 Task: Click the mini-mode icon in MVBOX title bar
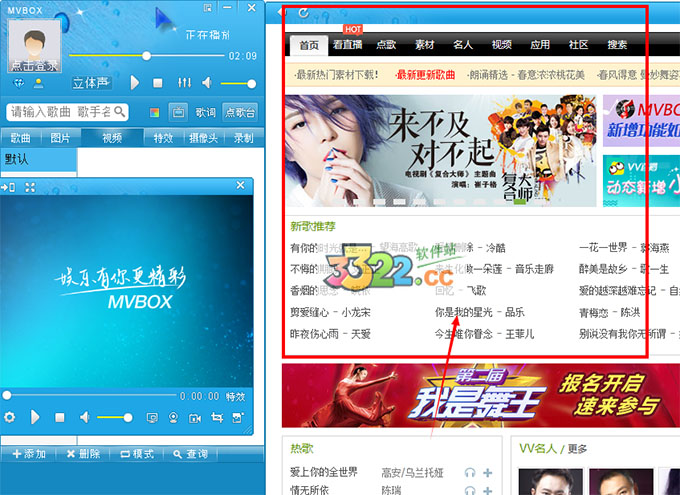click(208, 7)
